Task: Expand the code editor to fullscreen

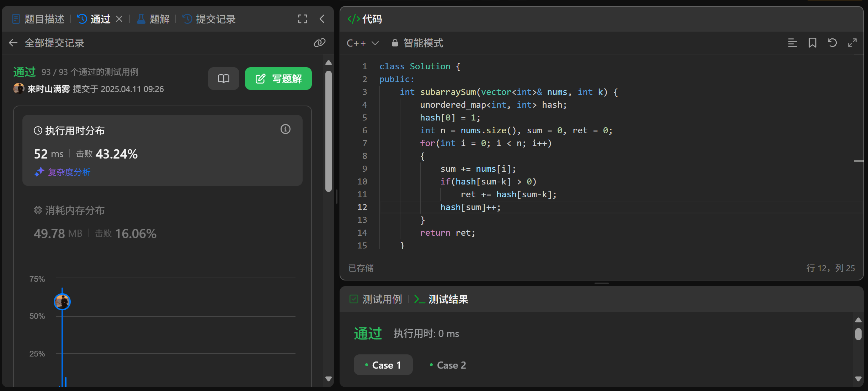Action: [x=852, y=43]
